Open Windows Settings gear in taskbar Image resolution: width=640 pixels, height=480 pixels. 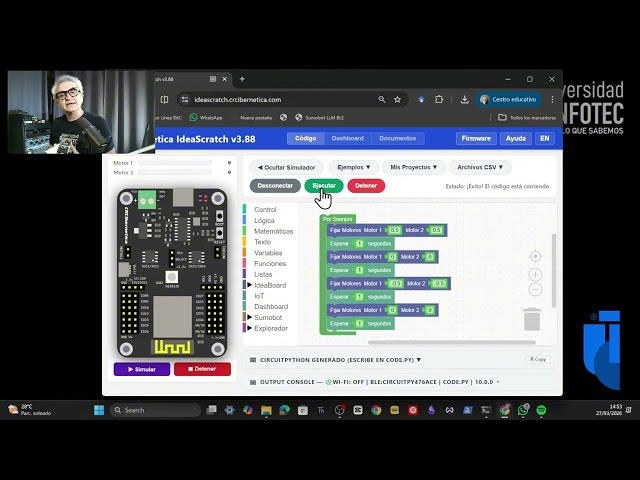coord(229,410)
